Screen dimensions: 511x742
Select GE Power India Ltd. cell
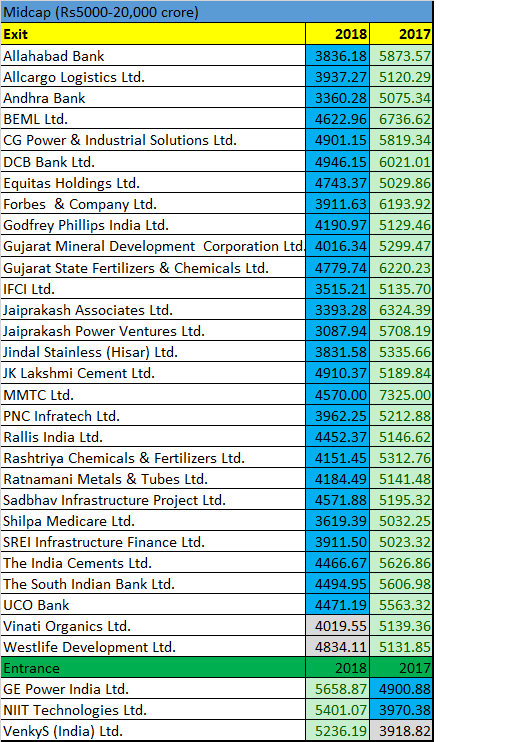click(x=153, y=689)
